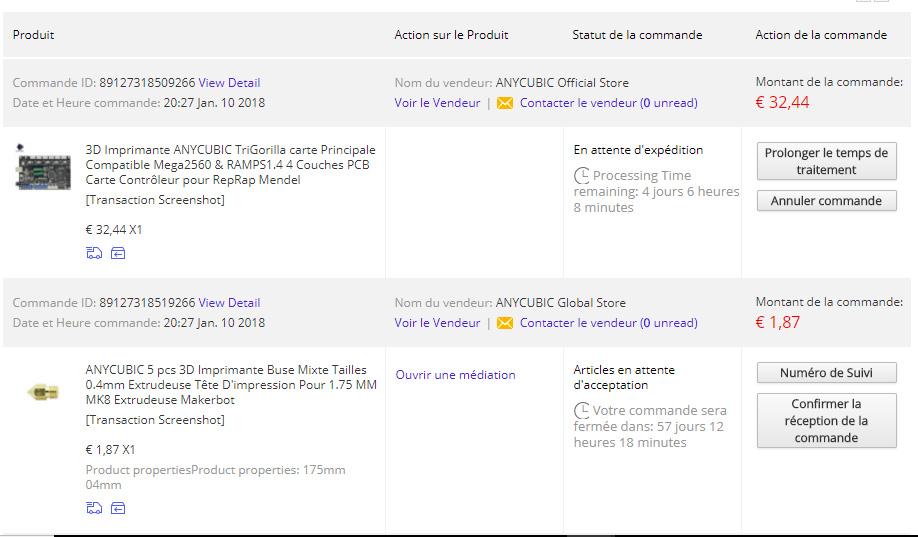Contact the ANYCUBIC Official Store seller
Viewport: 918px width, 537px height.
pos(608,103)
